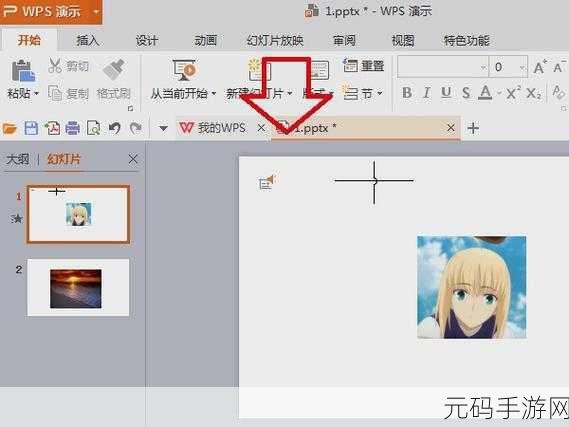The image size is (569, 427).
Task: Close the 我的WPS tab
Action: point(261,128)
